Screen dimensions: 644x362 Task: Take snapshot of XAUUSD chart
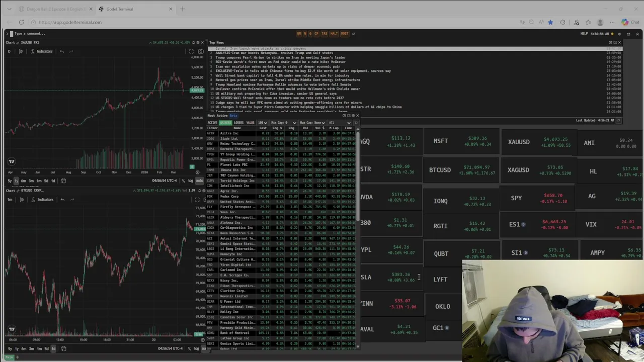200,51
